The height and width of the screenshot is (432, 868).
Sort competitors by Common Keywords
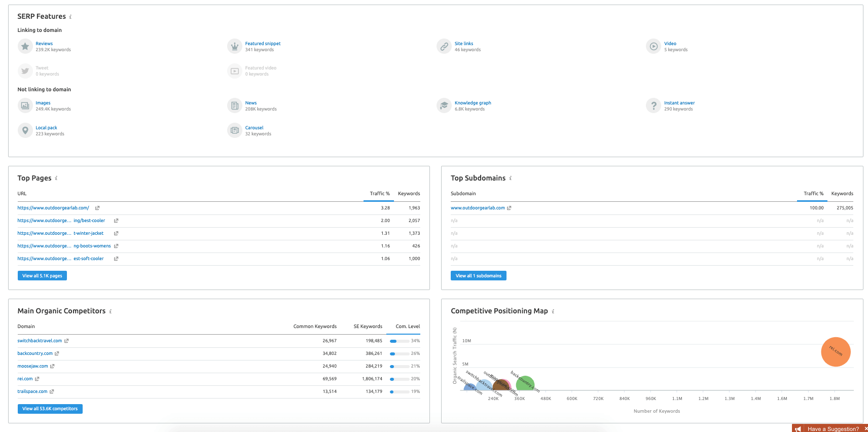315,327
